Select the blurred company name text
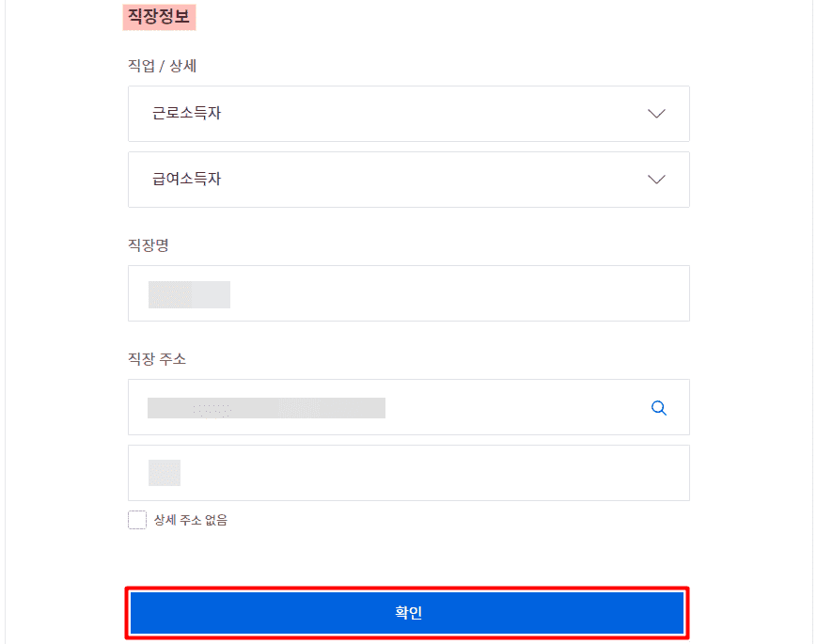817x644 pixels. tap(189, 294)
